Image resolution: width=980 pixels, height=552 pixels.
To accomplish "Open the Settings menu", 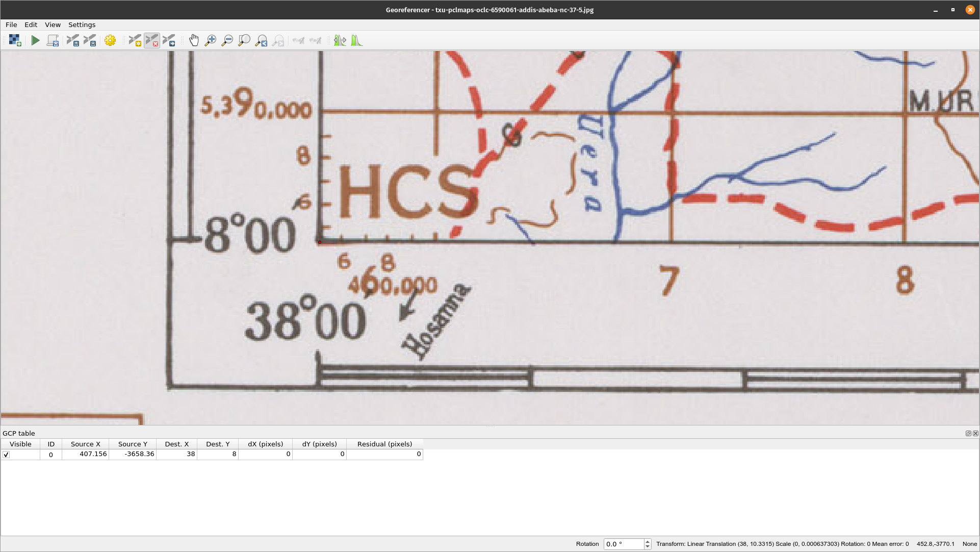I will click(x=82, y=25).
